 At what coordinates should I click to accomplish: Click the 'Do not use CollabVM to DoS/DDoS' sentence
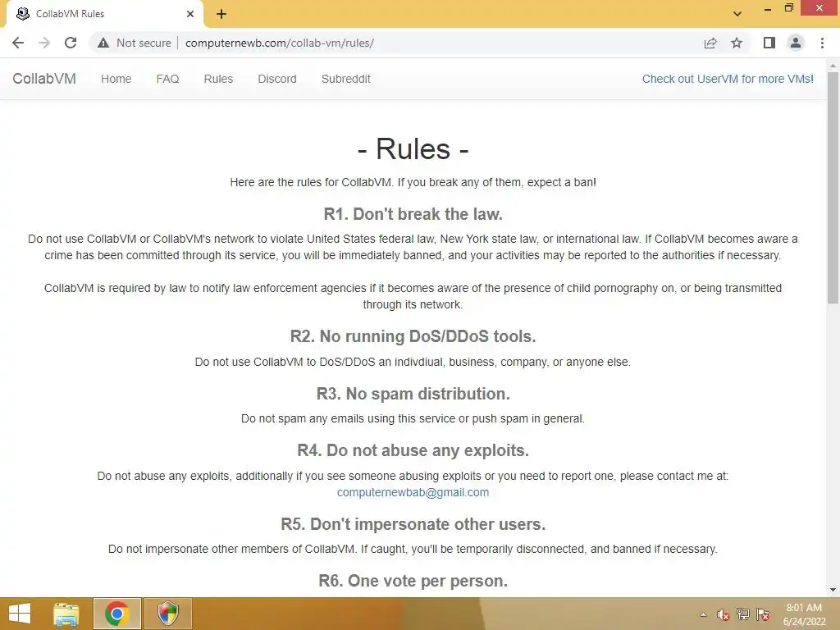pyautogui.click(x=413, y=362)
